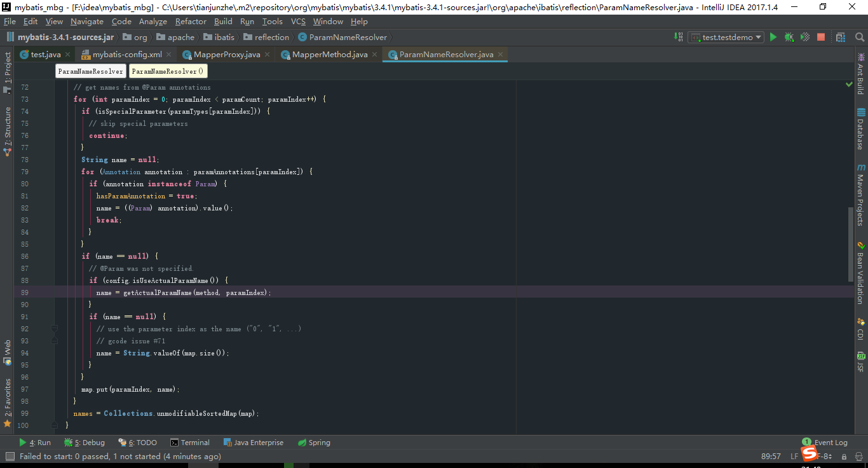Run the test.testdemo configuration
This screenshot has height=468, width=868.
(773, 37)
